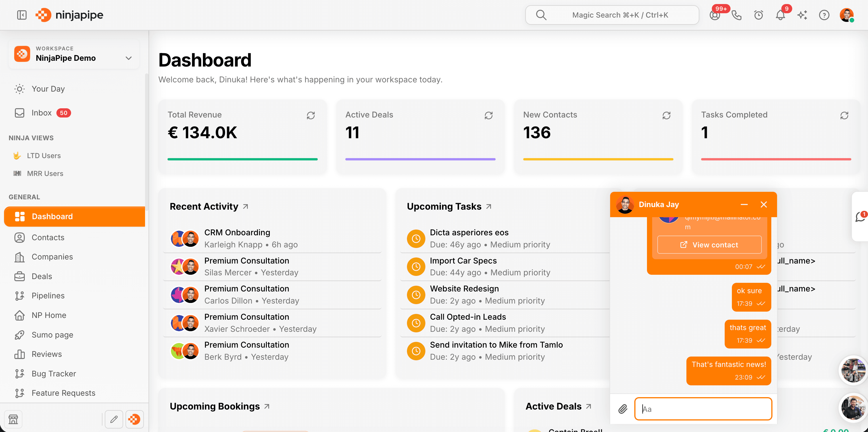Screen dimensions: 868x432
Task: Open the phone call icon in the top bar
Action: click(736, 15)
